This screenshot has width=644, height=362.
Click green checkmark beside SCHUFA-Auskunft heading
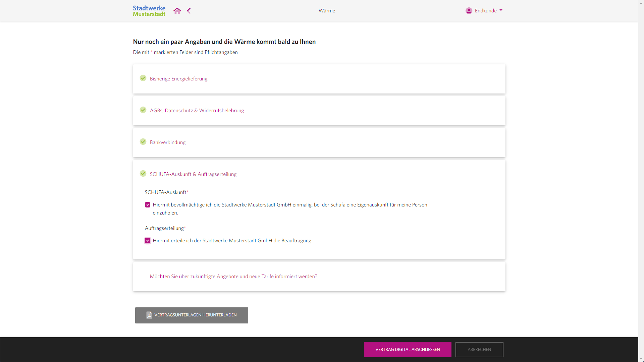click(x=143, y=174)
